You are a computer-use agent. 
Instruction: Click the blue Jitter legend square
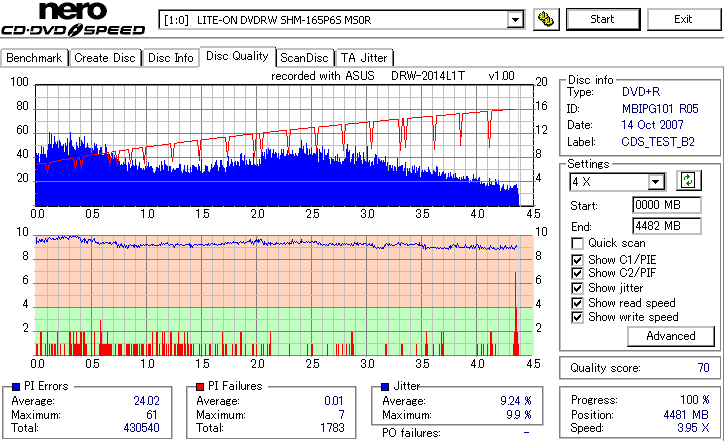385,387
